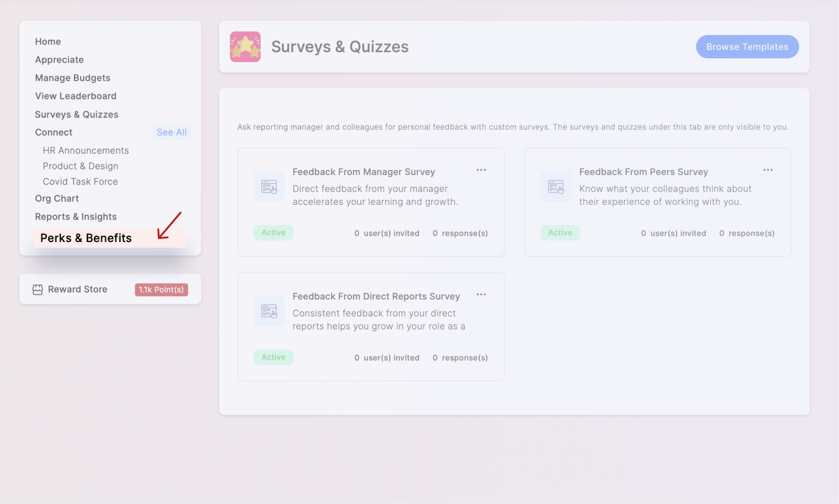Select Manage Budgets in sidebar
The height and width of the screenshot is (504, 839).
[73, 78]
